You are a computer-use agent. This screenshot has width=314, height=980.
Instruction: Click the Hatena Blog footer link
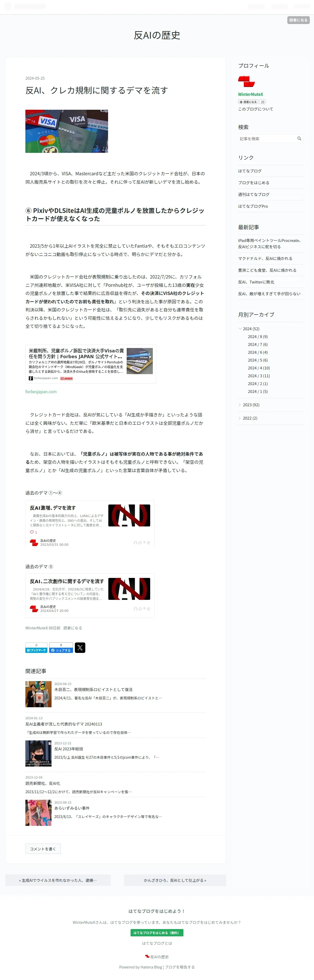pos(151,967)
